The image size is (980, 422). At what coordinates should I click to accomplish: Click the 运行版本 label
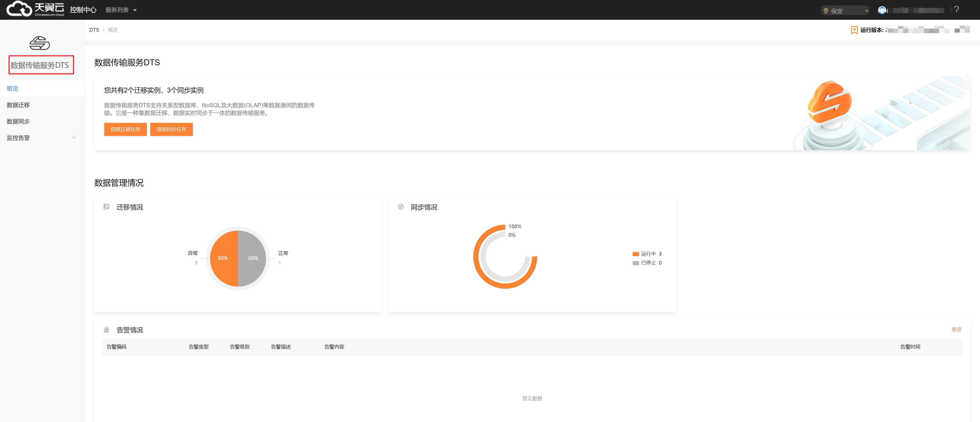coord(872,30)
